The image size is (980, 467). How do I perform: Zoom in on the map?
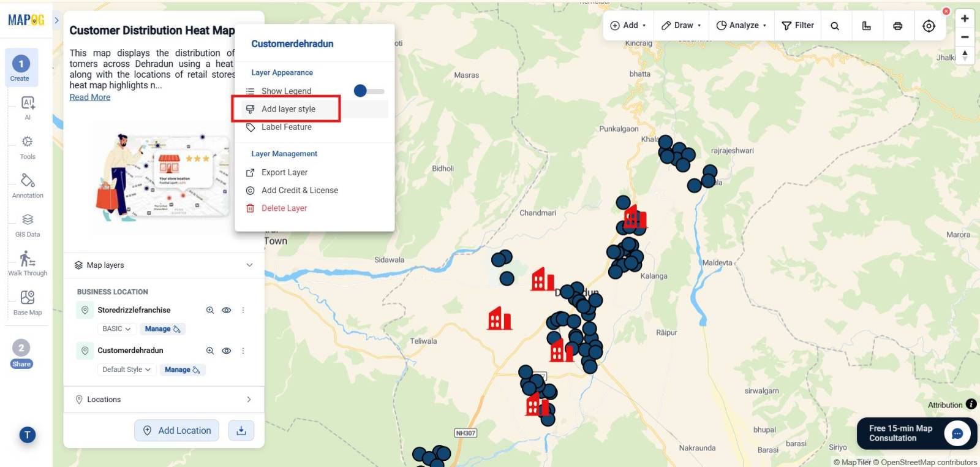point(965,18)
